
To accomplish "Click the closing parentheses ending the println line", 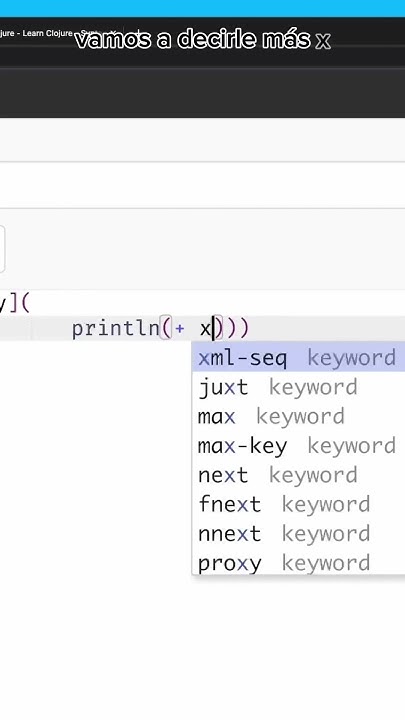I will point(236,329).
